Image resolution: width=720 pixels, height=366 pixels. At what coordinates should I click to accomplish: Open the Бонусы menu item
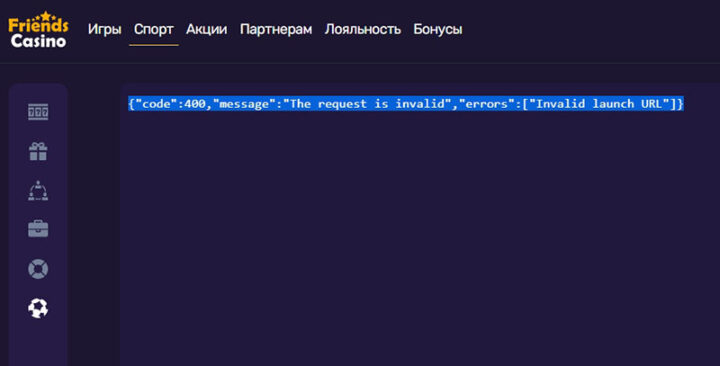tap(438, 29)
